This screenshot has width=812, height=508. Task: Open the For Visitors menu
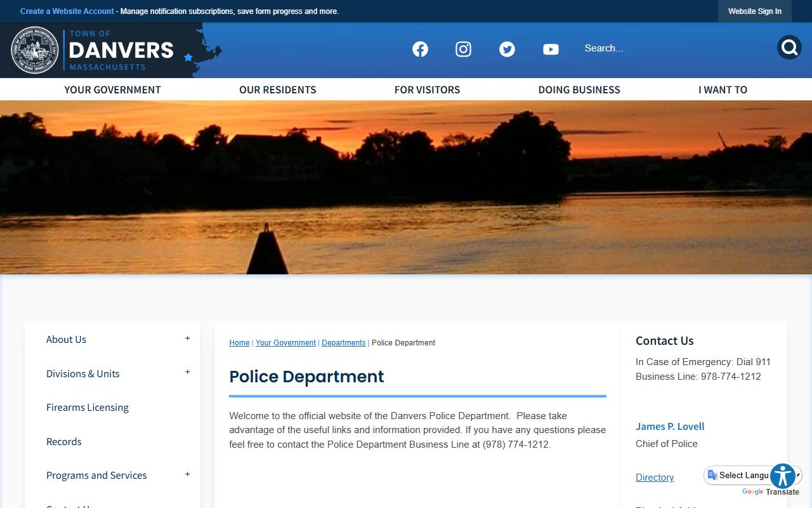427,90
